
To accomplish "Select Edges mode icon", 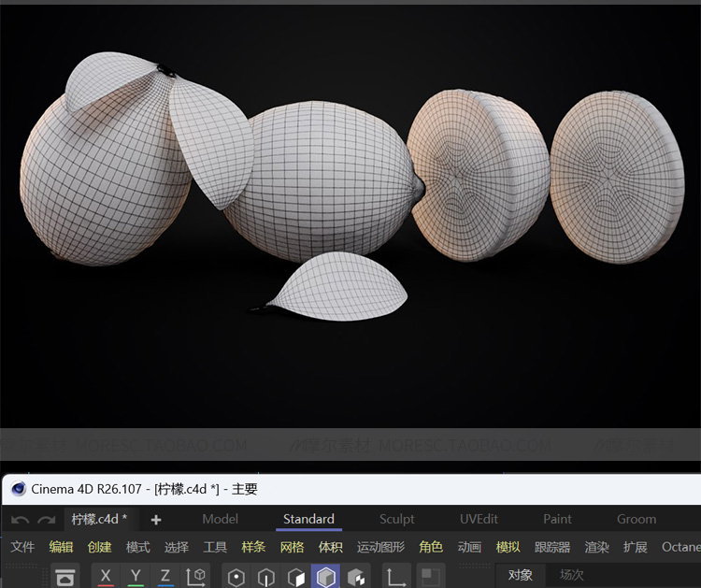I will click(266, 577).
